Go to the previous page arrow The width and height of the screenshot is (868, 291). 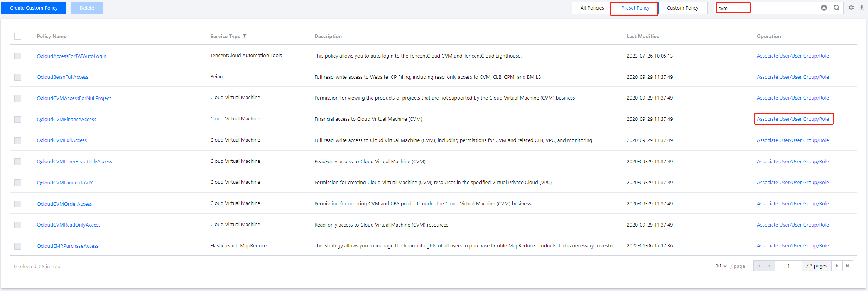tap(769, 266)
